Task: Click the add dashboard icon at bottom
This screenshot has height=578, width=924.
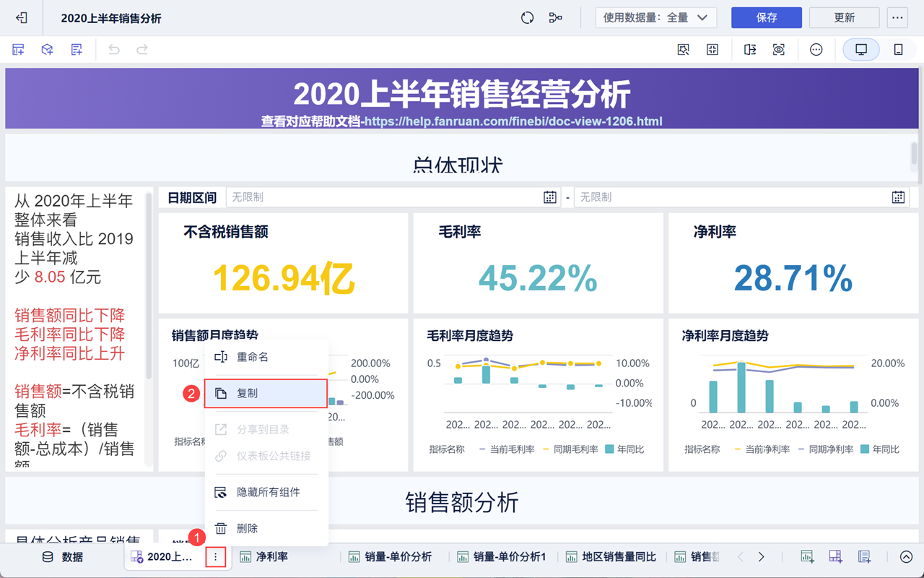Action: tap(835, 557)
